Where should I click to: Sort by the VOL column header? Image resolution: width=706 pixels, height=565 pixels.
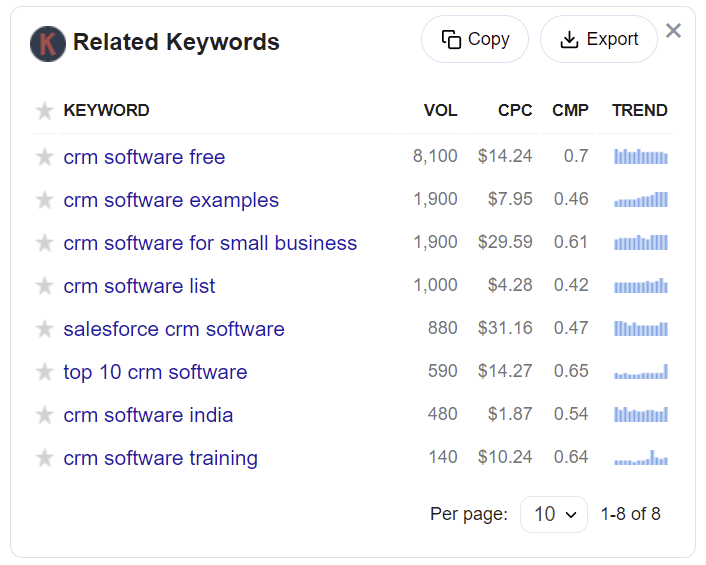click(x=440, y=111)
